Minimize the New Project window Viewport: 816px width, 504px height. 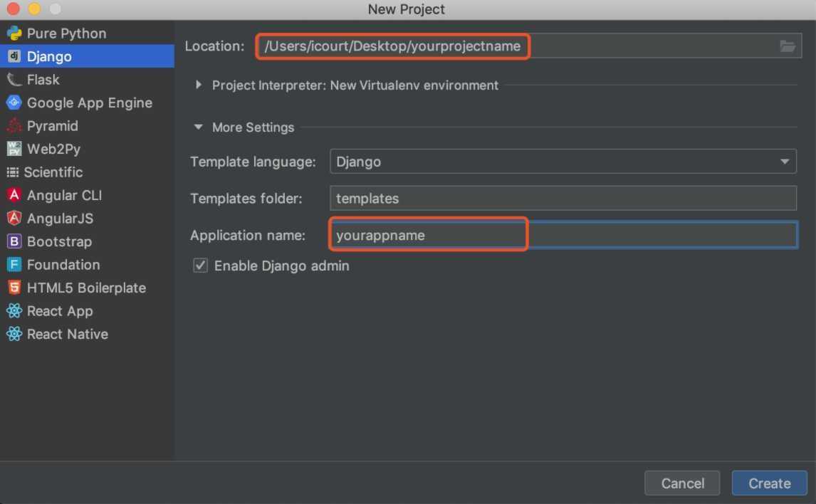tap(34, 9)
